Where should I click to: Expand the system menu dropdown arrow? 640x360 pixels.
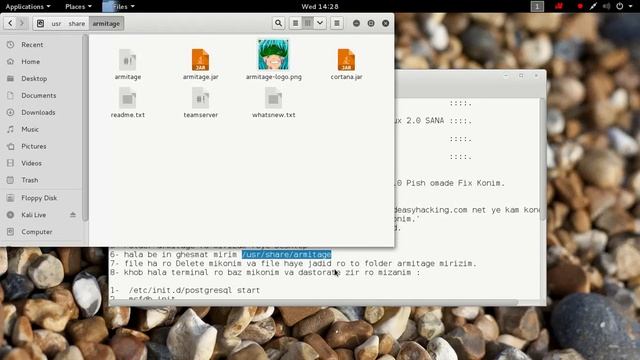coord(631,7)
